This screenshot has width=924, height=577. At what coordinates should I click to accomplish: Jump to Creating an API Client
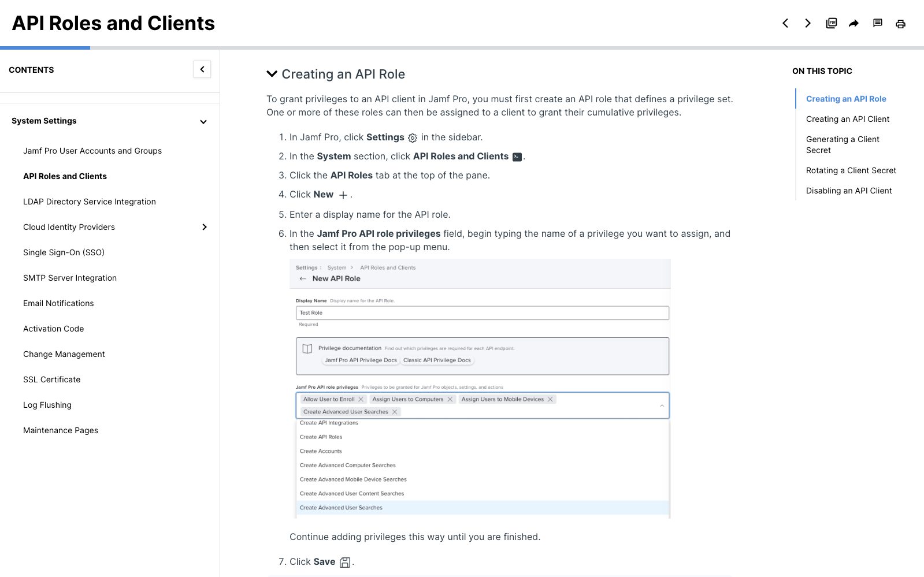point(848,119)
